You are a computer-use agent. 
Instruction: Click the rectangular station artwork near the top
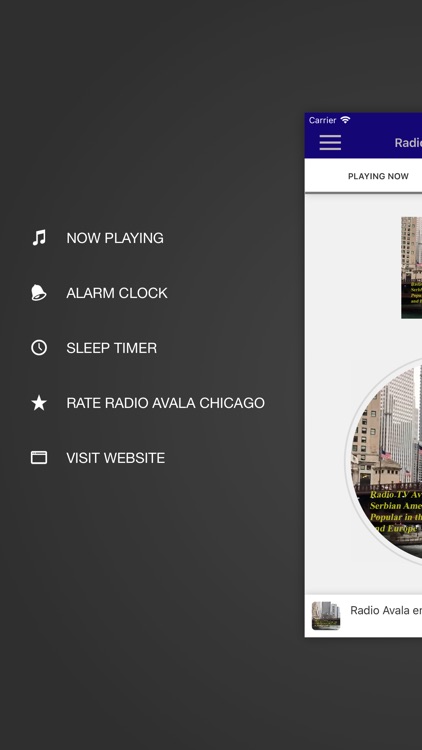coord(411,268)
